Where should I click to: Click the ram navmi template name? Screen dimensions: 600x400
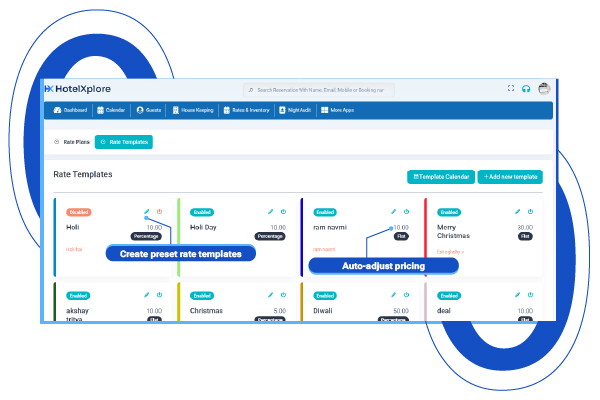coord(330,227)
